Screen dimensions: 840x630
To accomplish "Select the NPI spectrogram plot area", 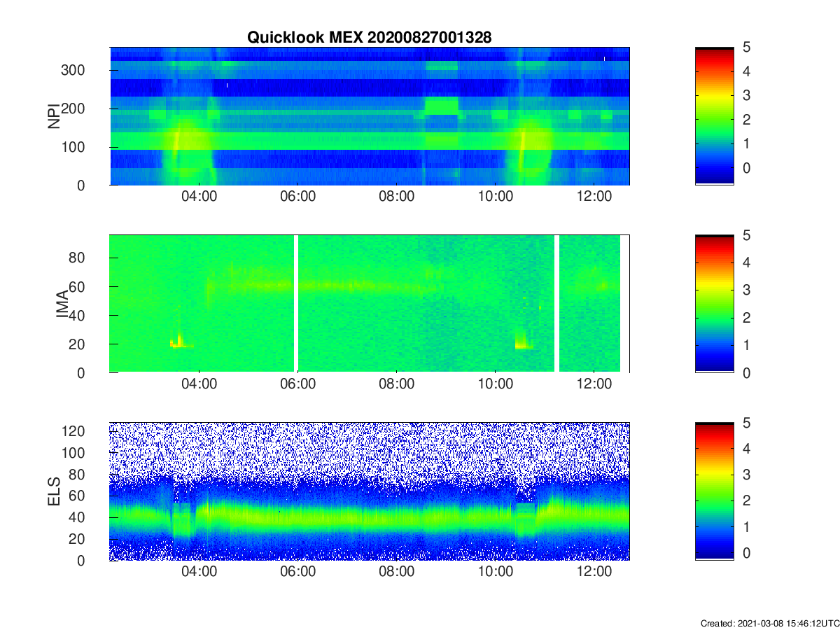I will tap(370, 116).
